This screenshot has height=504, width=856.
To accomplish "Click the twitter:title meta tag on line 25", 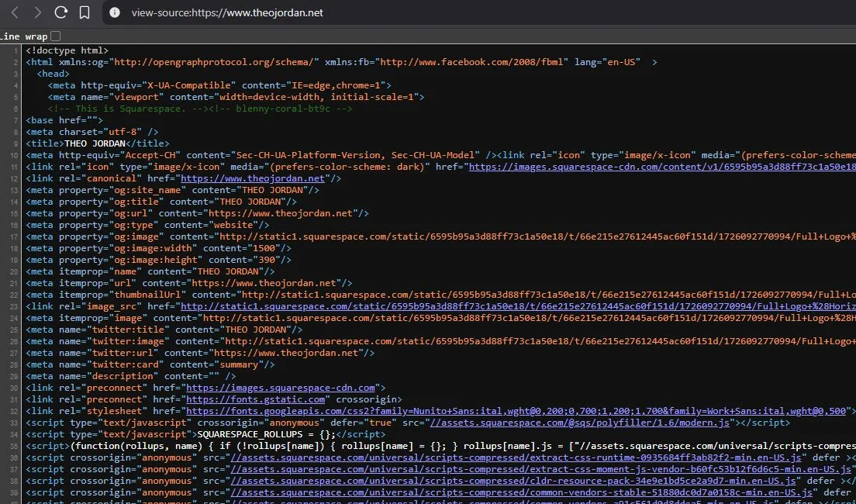I will click(x=164, y=330).
